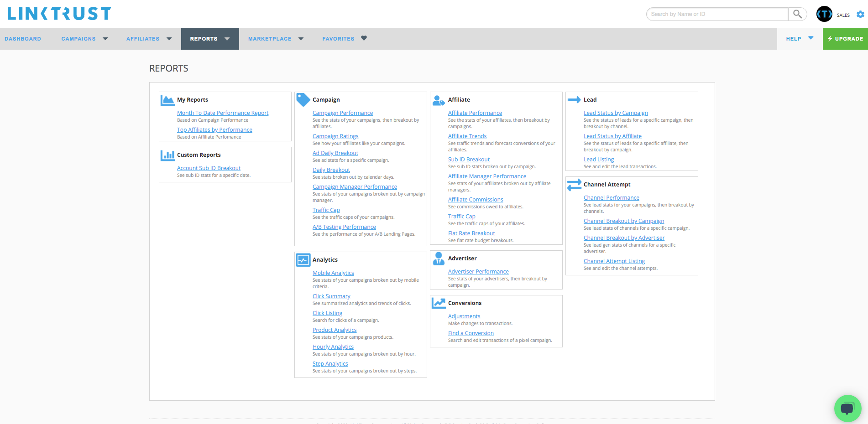This screenshot has width=868, height=424.
Task: Open the Step Analytics report
Action: click(x=330, y=364)
